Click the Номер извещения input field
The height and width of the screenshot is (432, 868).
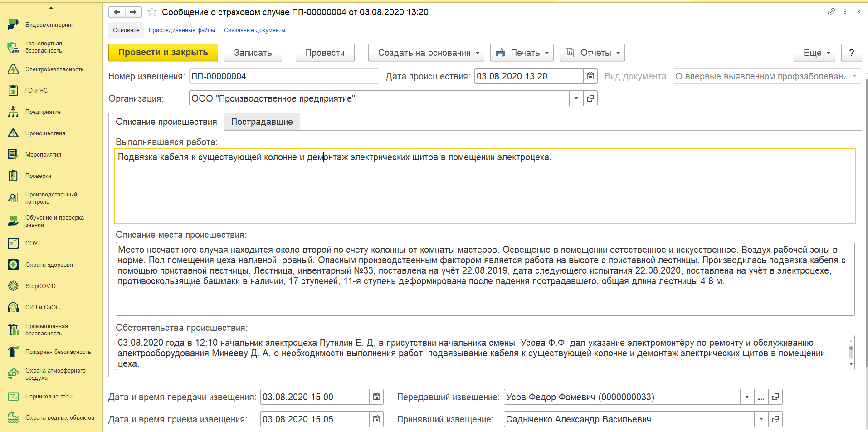click(x=283, y=76)
